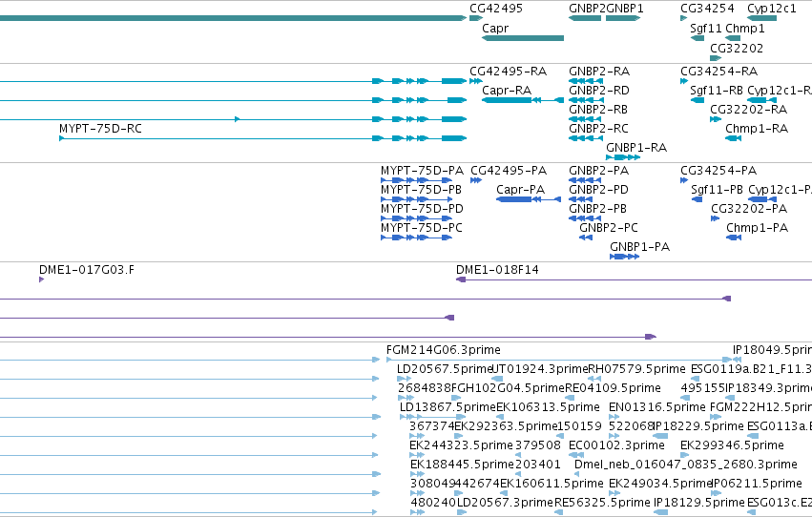Viewport: 812px width, 517px height.
Task: Select the EK188445.5prime EST
Action: [x=417, y=475]
